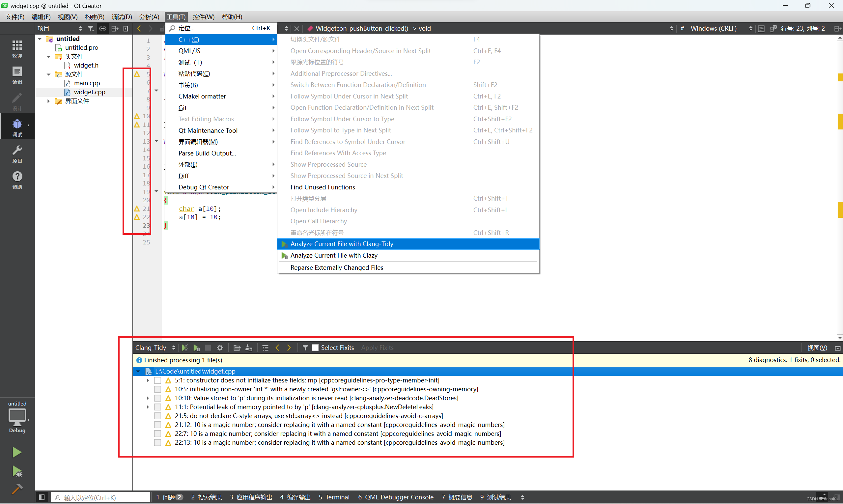This screenshot has height=504, width=843.
Task: Click the settings gear icon in Clang-Tidy panel
Action: (220, 348)
